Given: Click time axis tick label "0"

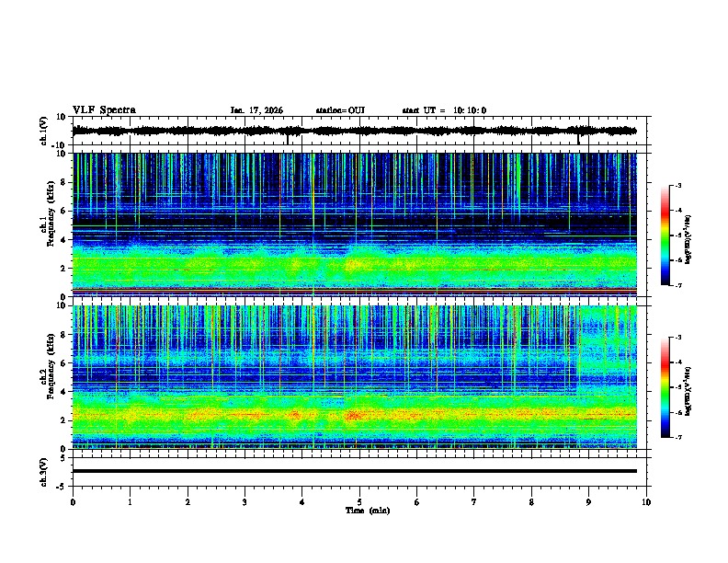Looking at the screenshot, I should point(73,502).
